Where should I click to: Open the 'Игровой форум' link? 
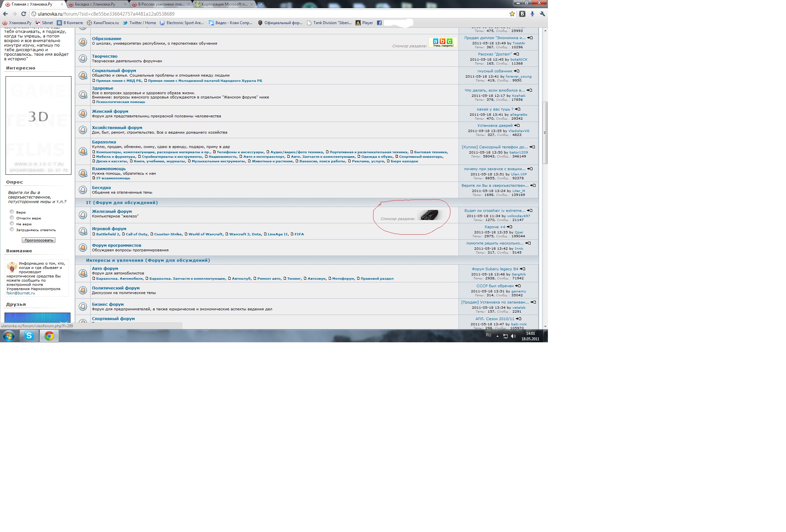coord(109,229)
